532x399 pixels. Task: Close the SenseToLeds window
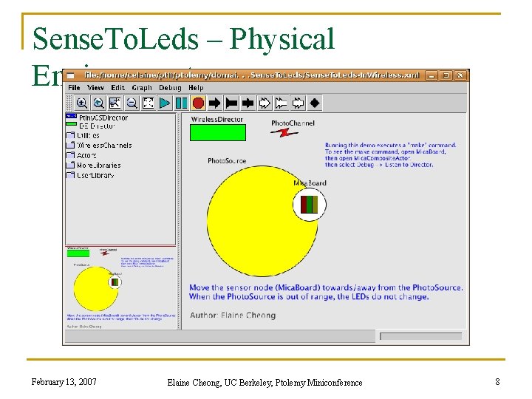[460, 75]
